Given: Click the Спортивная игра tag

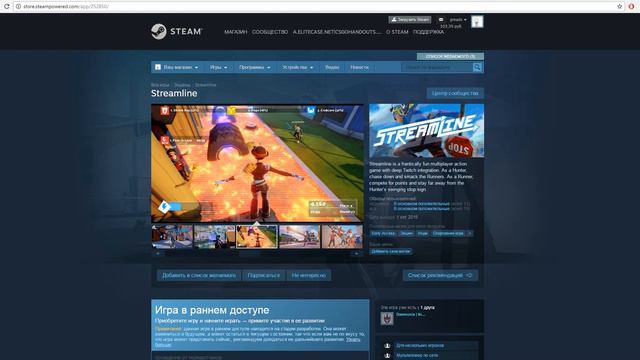Looking at the screenshot, I should click(x=448, y=233).
